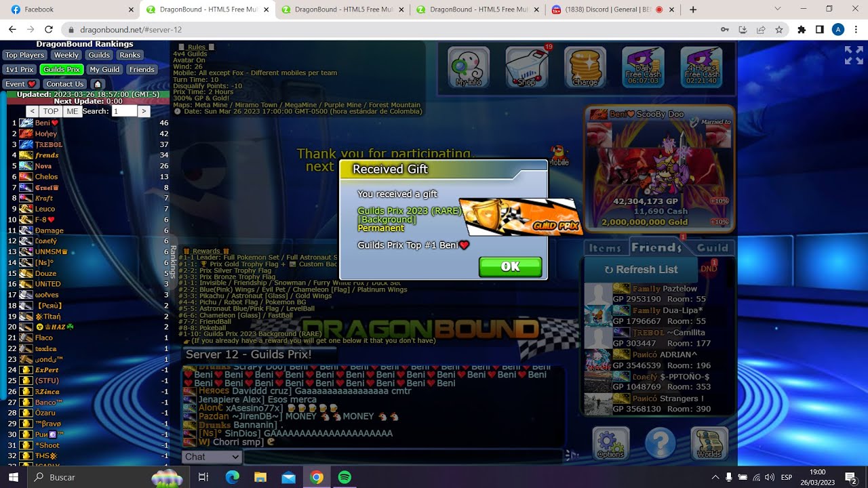Open File Explorer from the taskbar
Screen dimensions: 868x488
point(260,477)
